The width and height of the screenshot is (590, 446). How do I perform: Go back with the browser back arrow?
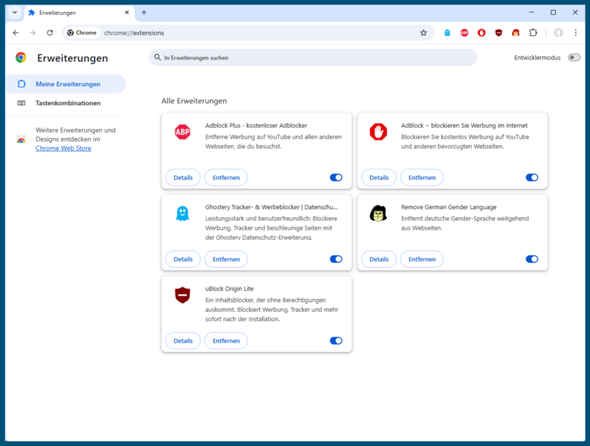(16, 33)
